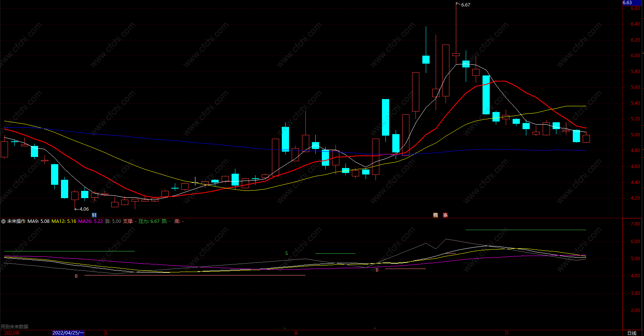
Task: Open the 日线 period selector
Action: (632, 333)
